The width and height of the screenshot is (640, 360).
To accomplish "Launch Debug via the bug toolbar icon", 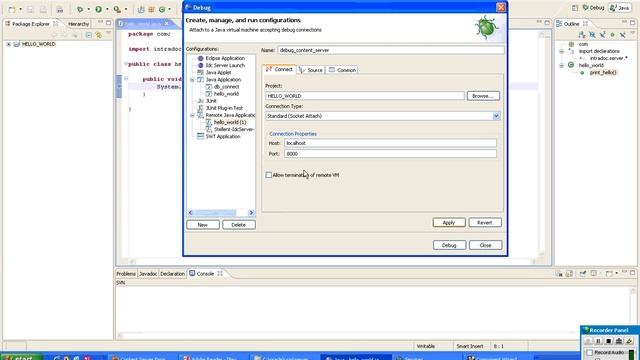I will point(80,9).
